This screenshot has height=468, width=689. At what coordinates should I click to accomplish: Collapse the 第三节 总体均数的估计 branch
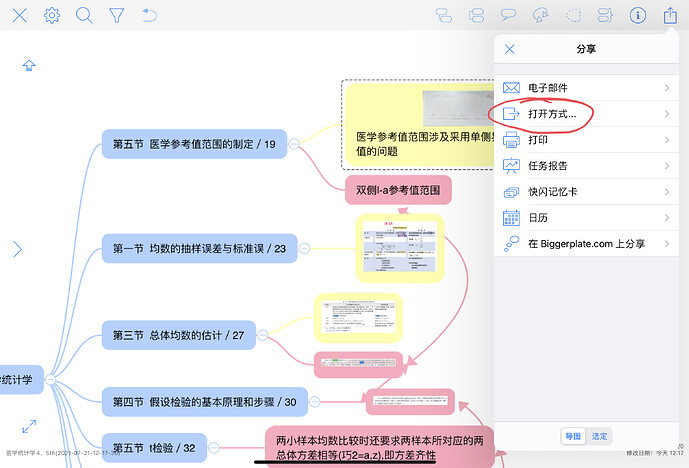262,335
